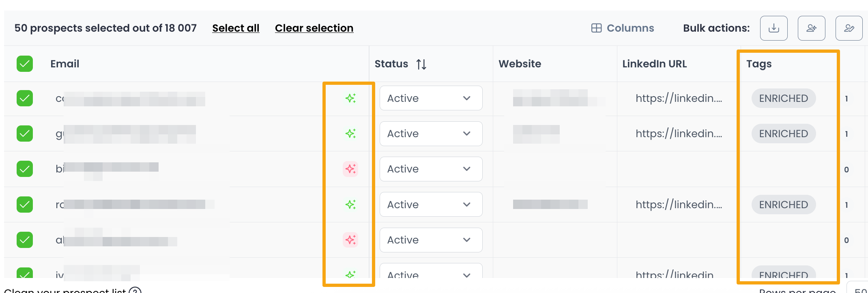Click the red enrichment sparkle in third row
The image size is (868, 293).
click(350, 169)
